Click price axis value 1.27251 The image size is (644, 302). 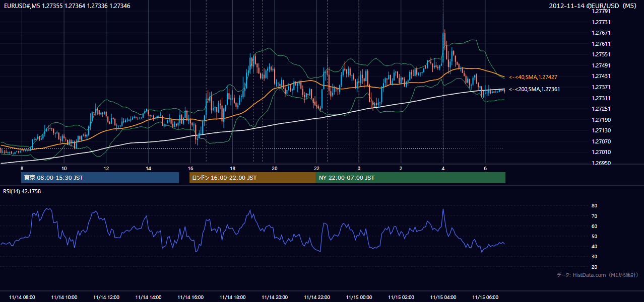pyautogui.click(x=601, y=109)
